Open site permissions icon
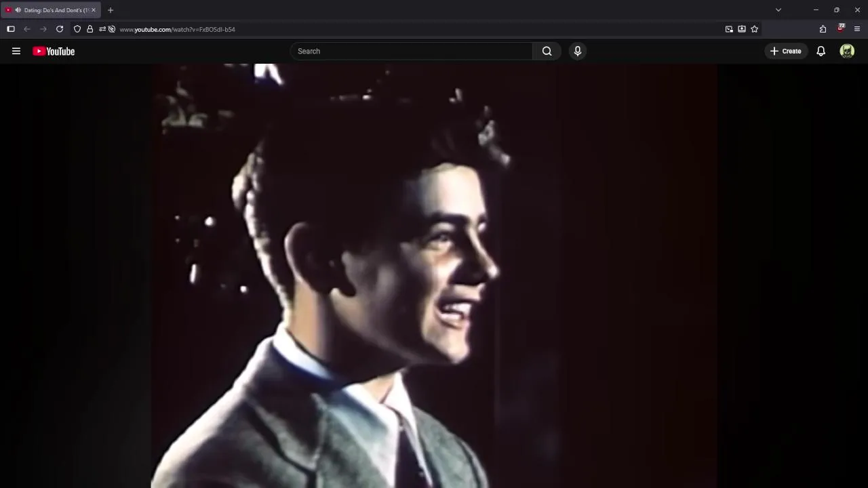 coord(102,29)
